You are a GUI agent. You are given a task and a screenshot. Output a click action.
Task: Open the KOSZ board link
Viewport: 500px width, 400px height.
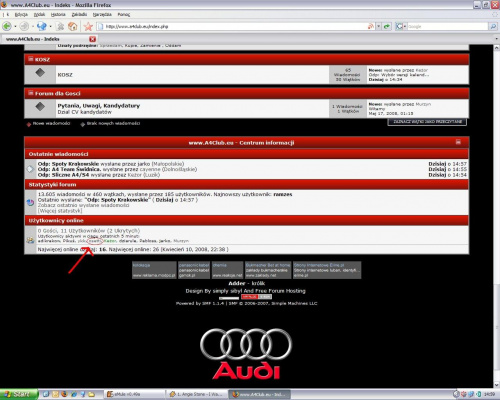click(x=65, y=75)
